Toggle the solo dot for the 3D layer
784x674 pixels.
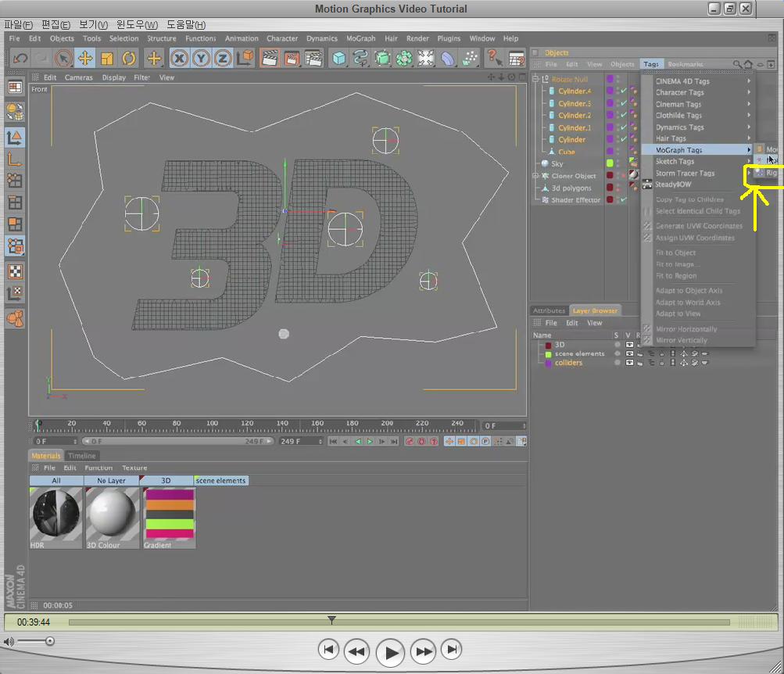(618, 345)
